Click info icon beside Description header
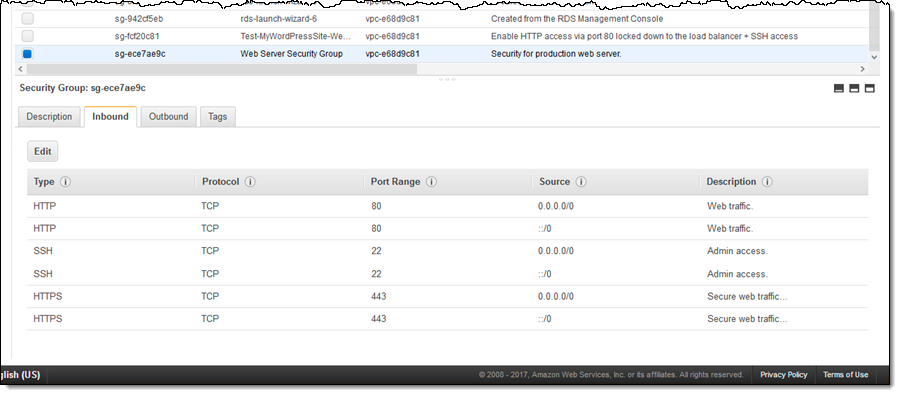Screen dimensions: 900x395 pos(767,182)
